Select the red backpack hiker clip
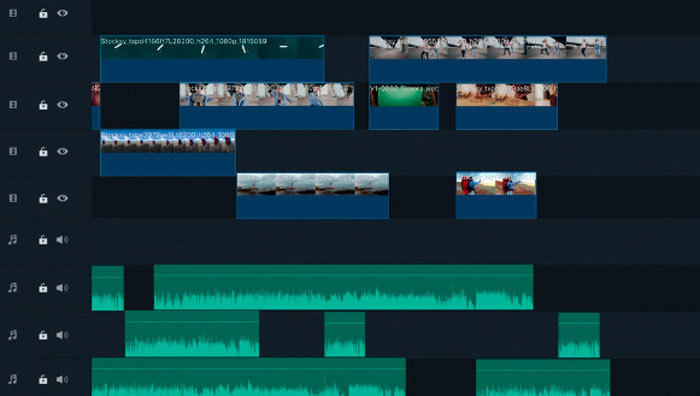Screen dimensions: 700x396 point(496,196)
